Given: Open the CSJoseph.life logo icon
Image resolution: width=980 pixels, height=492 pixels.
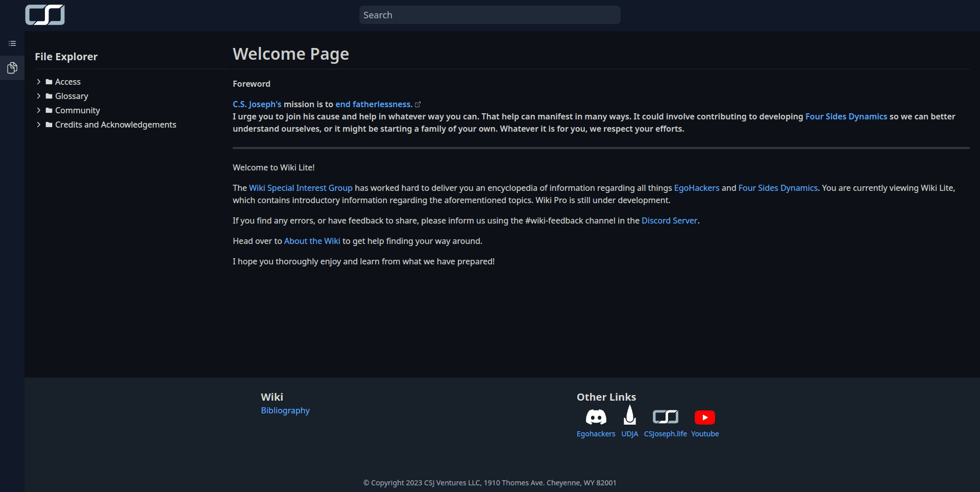Looking at the screenshot, I should tap(665, 417).
